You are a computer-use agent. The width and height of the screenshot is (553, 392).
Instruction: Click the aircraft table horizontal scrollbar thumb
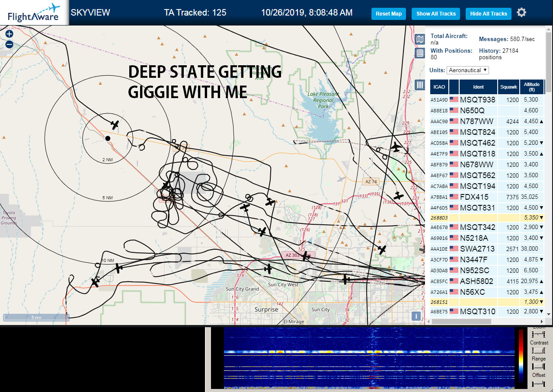coord(461,322)
